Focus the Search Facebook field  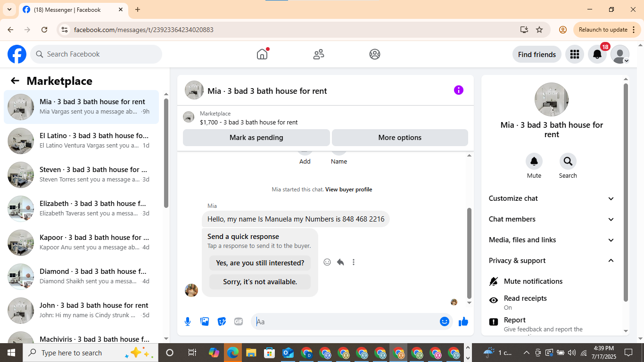pos(96,54)
